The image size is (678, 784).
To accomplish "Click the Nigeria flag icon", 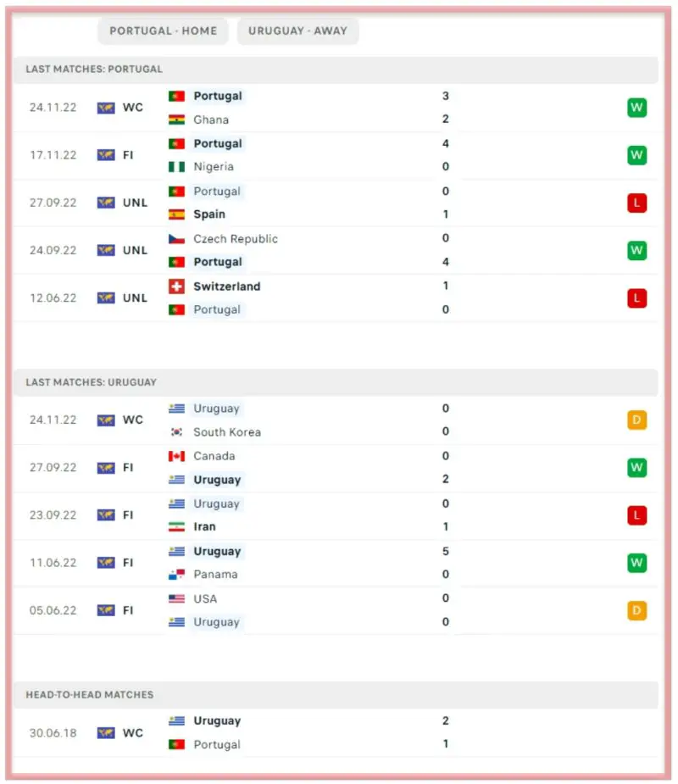I will click(x=176, y=167).
